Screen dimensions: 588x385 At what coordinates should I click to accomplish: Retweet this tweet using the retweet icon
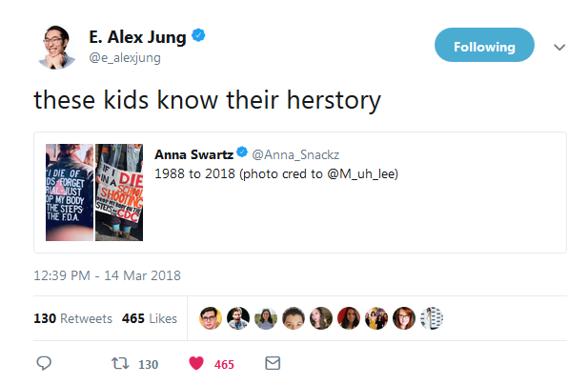[121, 364]
